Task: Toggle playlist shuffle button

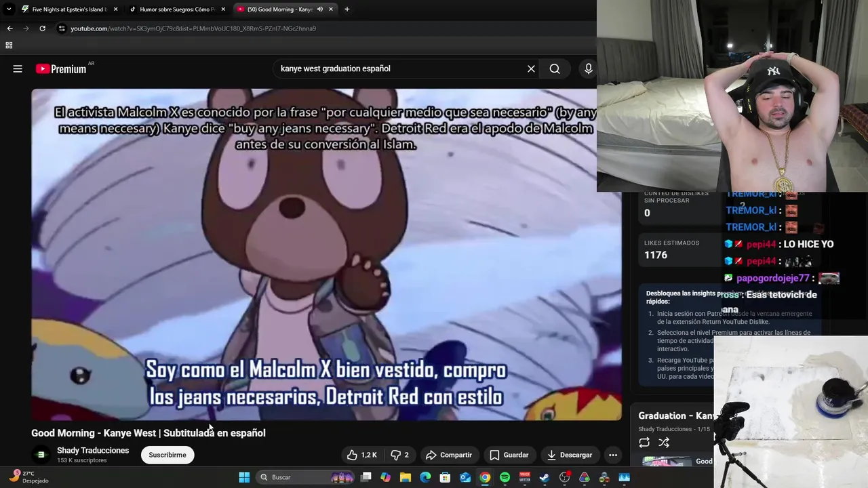Action: (x=664, y=443)
